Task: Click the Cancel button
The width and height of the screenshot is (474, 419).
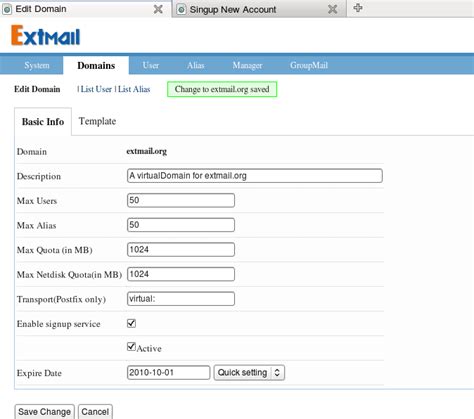Action: 95,412
